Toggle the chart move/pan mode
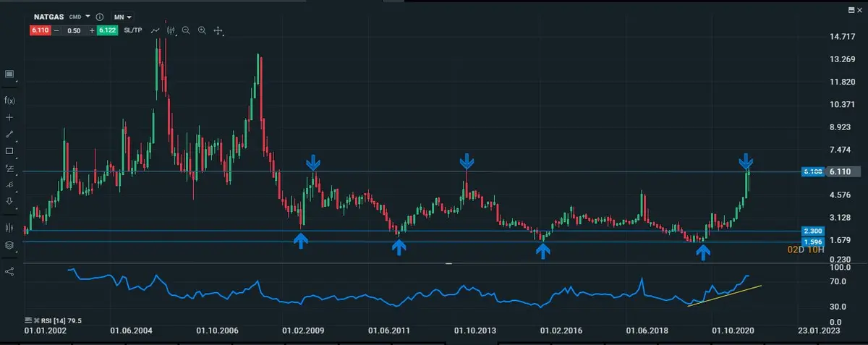 click(218, 30)
